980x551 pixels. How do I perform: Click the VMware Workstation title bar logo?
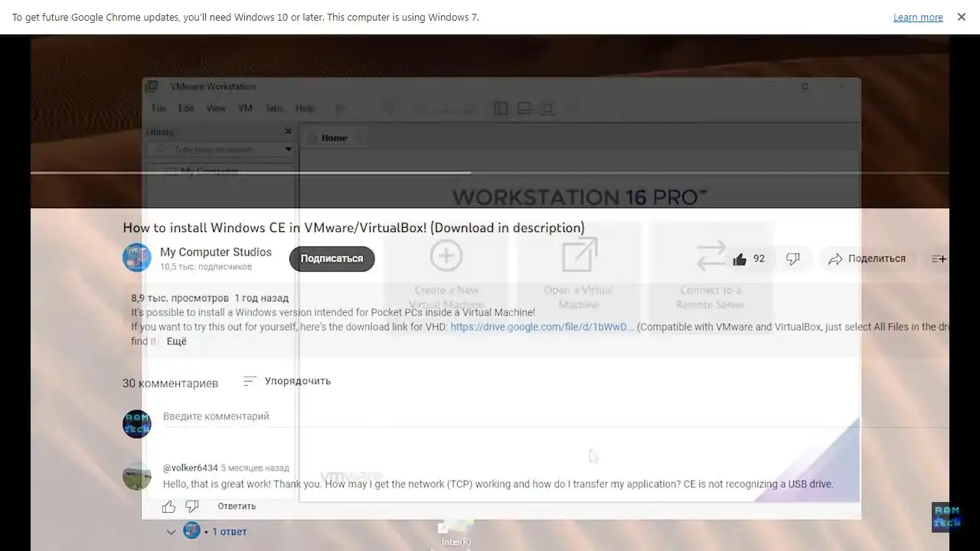(152, 86)
